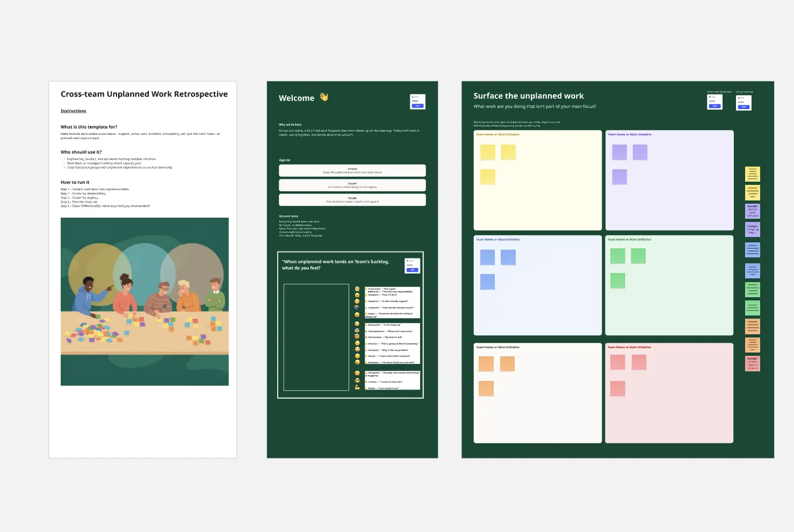Click the 'Cross-team Unplanned Work Retrospective' title
The width and height of the screenshot is (794, 532).
[x=144, y=94]
